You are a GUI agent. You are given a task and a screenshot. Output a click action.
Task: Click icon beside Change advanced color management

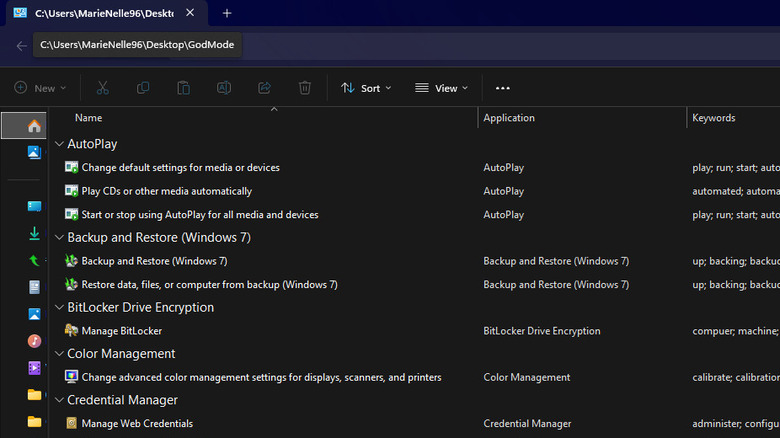[x=72, y=377]
